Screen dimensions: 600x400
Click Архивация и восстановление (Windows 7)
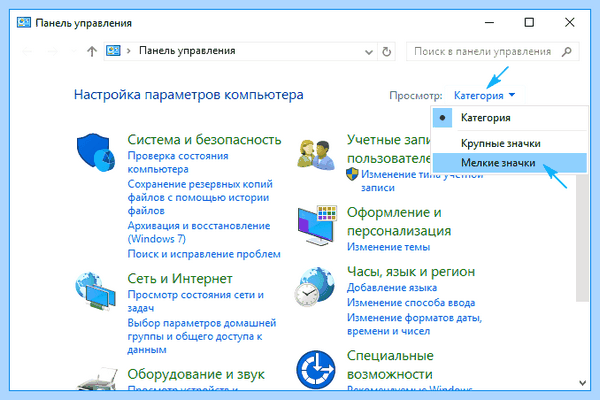tap(199, 232)
